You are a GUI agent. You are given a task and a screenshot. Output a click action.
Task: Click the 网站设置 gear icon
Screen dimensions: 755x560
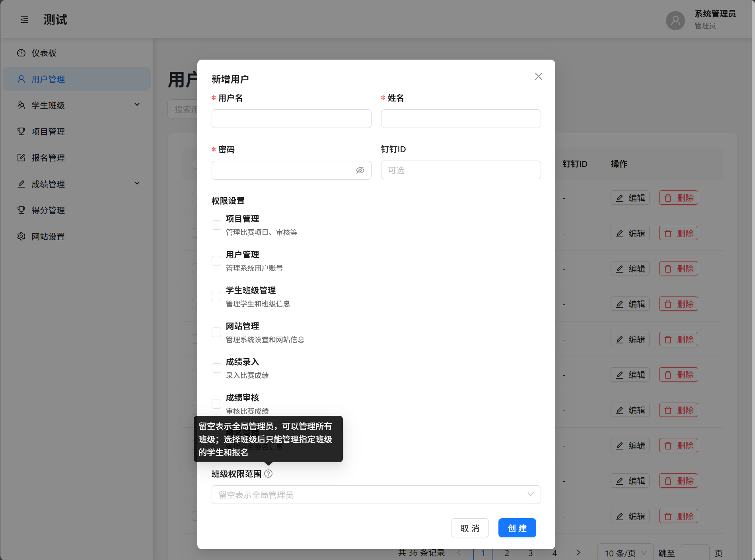(21, 236)
